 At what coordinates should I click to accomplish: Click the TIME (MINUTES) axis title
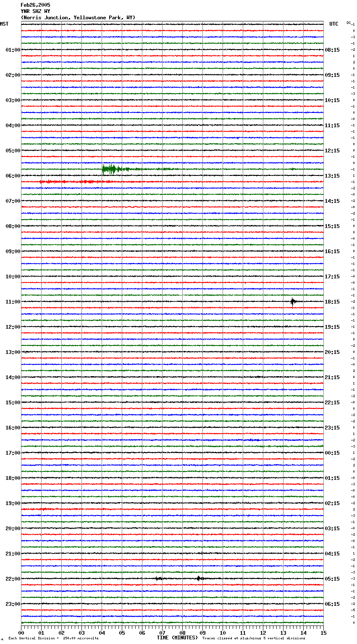[177, 638]
